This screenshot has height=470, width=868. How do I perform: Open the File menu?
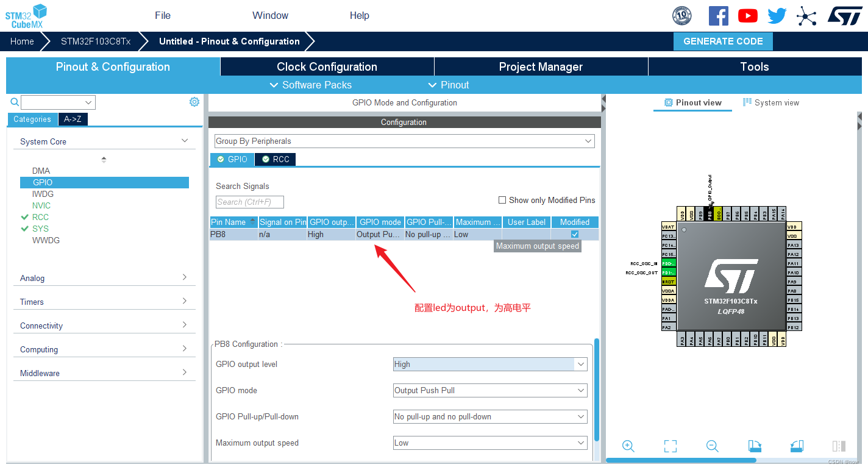(163, 15)
